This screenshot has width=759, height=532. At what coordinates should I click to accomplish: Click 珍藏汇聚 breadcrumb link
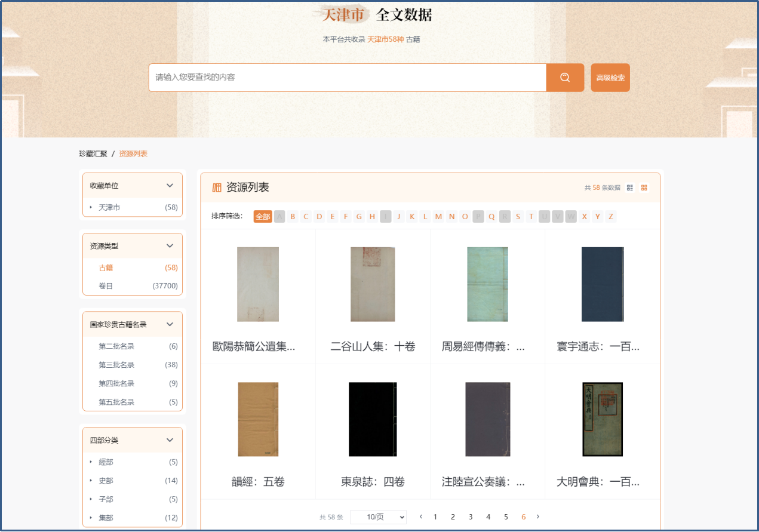[93, 153]
